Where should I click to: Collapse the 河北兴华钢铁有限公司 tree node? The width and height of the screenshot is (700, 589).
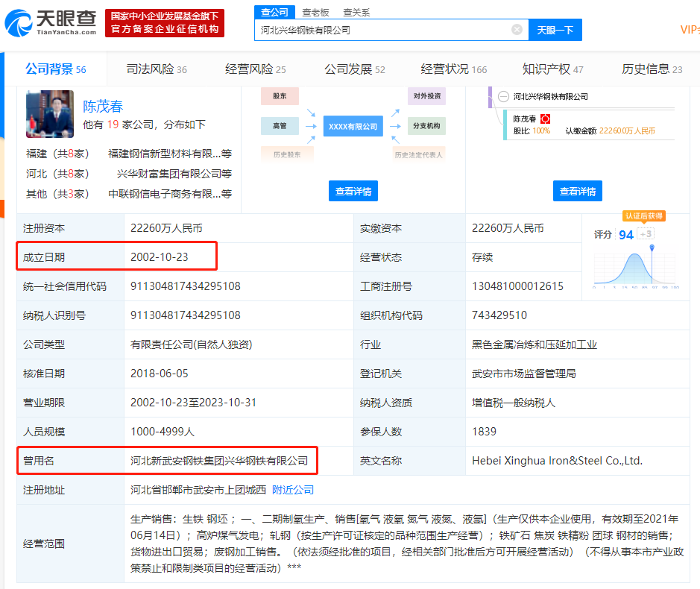pos(503,96)
